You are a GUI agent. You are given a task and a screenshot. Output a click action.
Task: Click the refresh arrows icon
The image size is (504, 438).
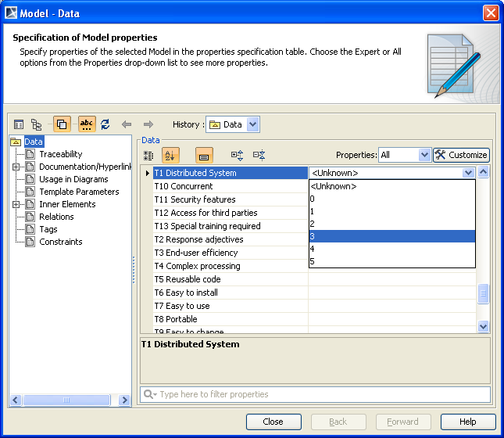[x=105, y=124]
